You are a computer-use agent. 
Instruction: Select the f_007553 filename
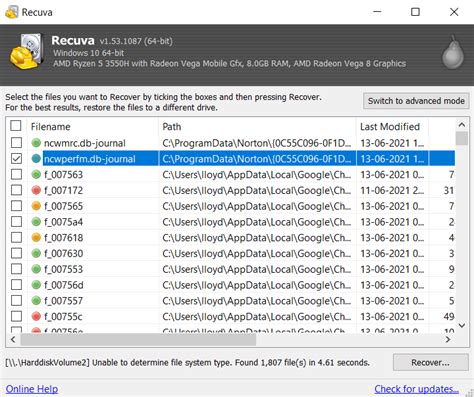coord(63,269)
